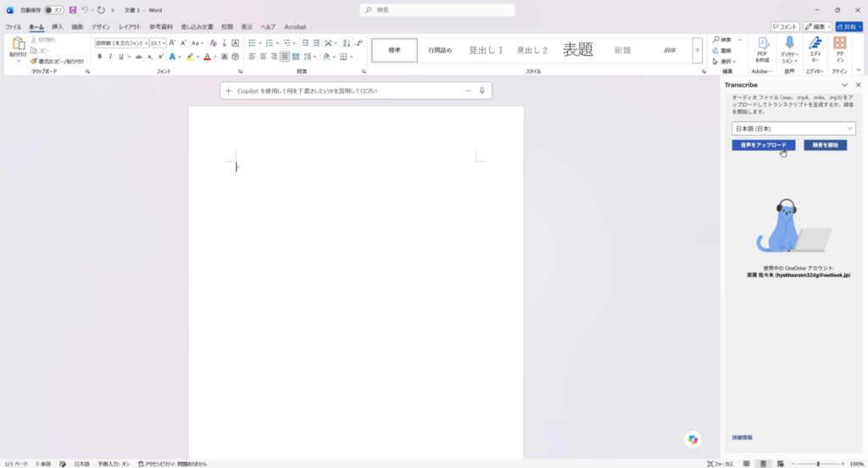Open the Editing mode (編集) dropdown

click(x=818, y=26)
